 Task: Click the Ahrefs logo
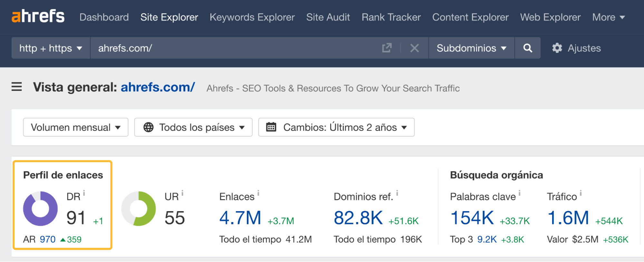coord(38,16)
